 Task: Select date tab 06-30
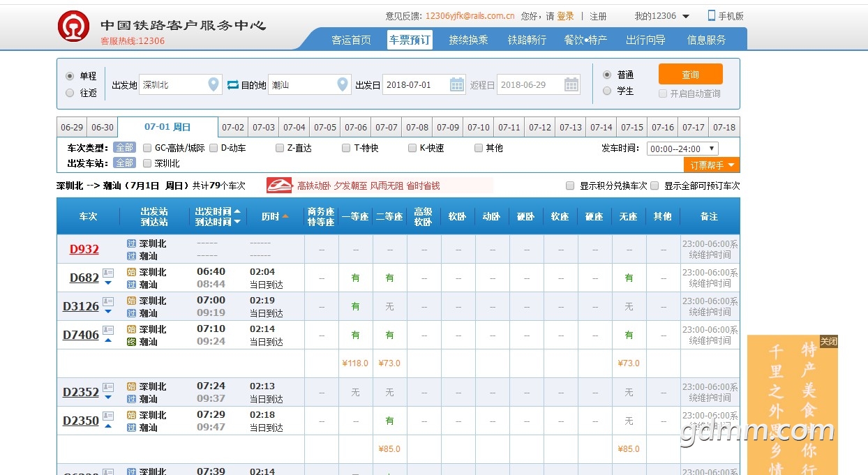[x=103, y=128]
